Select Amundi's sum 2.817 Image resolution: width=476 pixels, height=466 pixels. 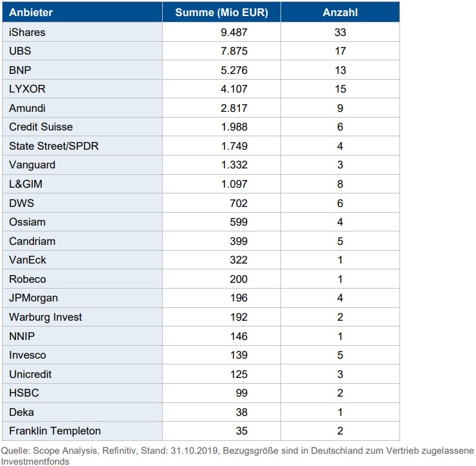[x=233, y=108]
